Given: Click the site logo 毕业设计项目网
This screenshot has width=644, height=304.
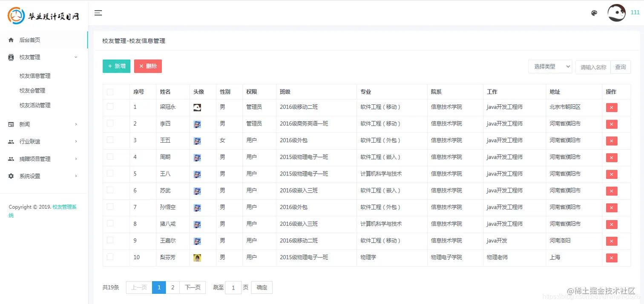Looking at the screenshot, I should [43, 16].
